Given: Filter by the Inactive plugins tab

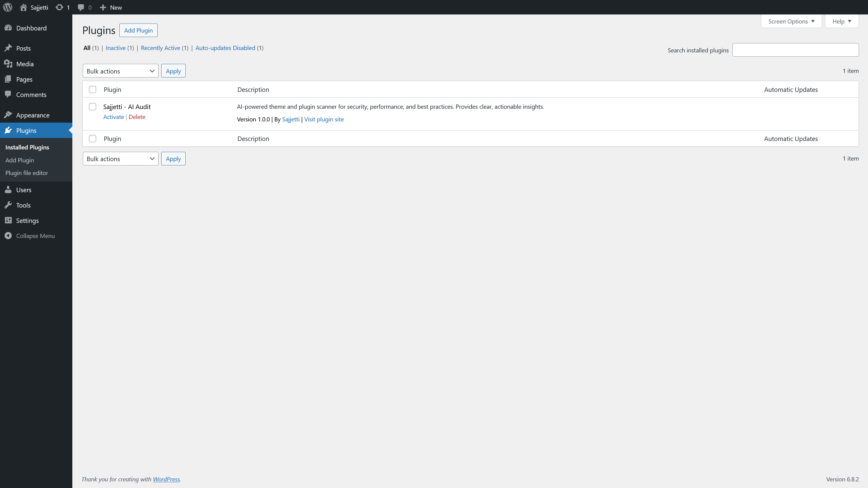Looking at the screenshot, I should (115, 48).
